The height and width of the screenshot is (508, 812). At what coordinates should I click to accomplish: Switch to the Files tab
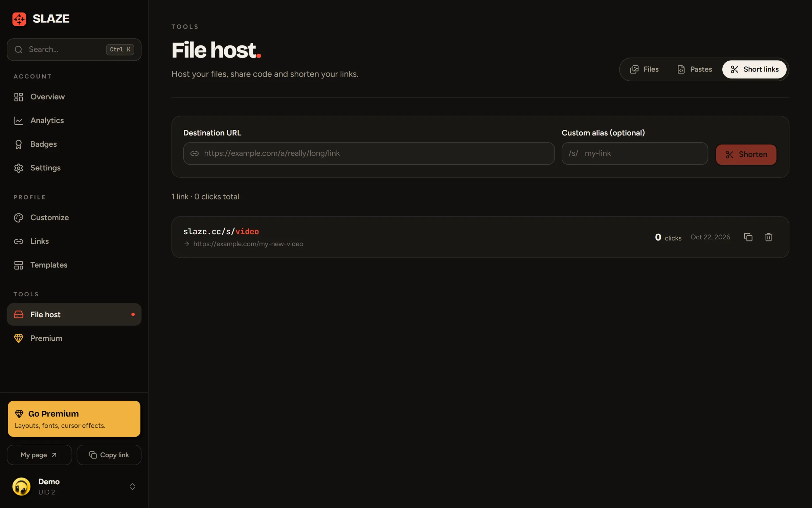coord(644,69)
